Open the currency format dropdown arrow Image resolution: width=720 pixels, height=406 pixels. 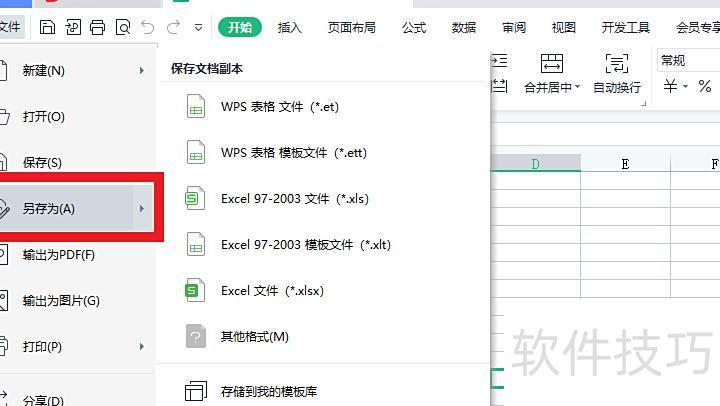(x=685, y=86)
